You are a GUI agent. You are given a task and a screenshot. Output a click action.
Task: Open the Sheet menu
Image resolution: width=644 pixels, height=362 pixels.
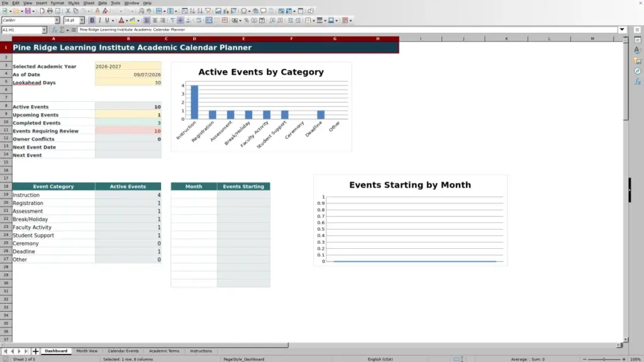tap(89, 3)
